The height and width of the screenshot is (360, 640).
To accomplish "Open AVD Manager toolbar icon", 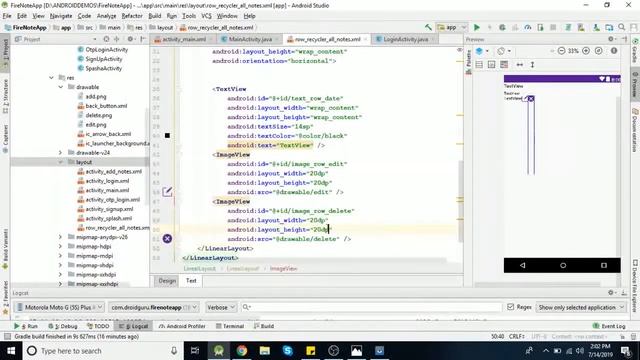I will 581,27.
